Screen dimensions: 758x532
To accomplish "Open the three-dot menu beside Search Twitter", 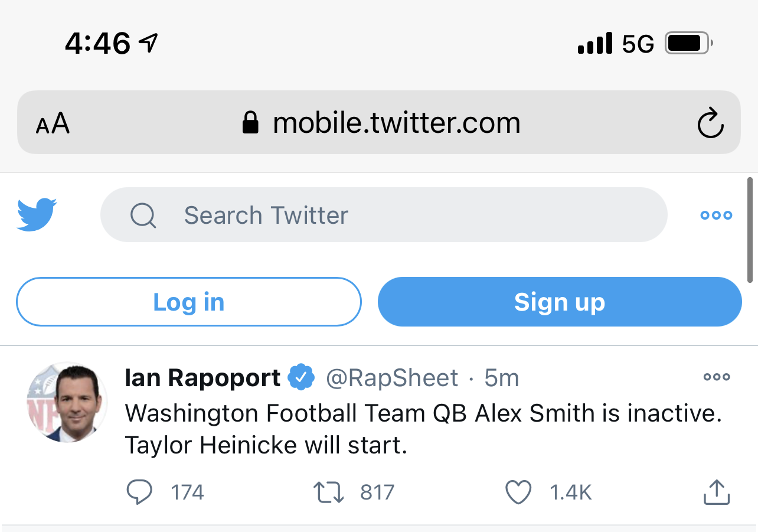I will (716, 216).
